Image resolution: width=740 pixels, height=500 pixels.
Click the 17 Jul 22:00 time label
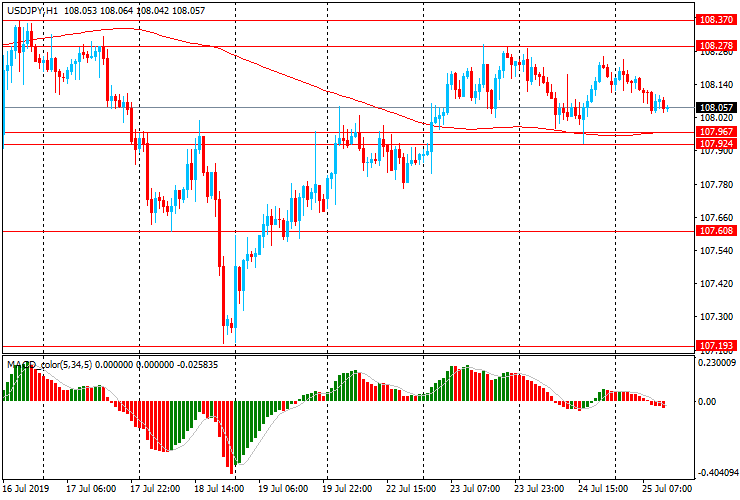[155, 488]
